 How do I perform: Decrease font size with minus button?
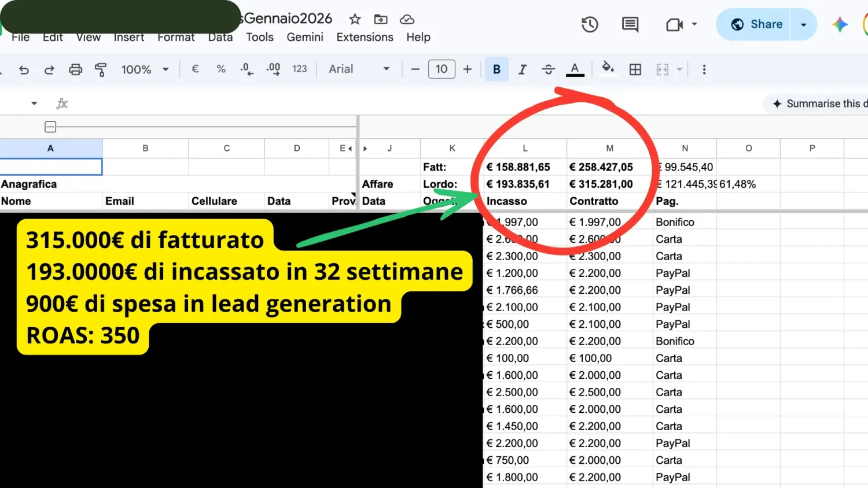pyautogui.click(x=415, y=69)
